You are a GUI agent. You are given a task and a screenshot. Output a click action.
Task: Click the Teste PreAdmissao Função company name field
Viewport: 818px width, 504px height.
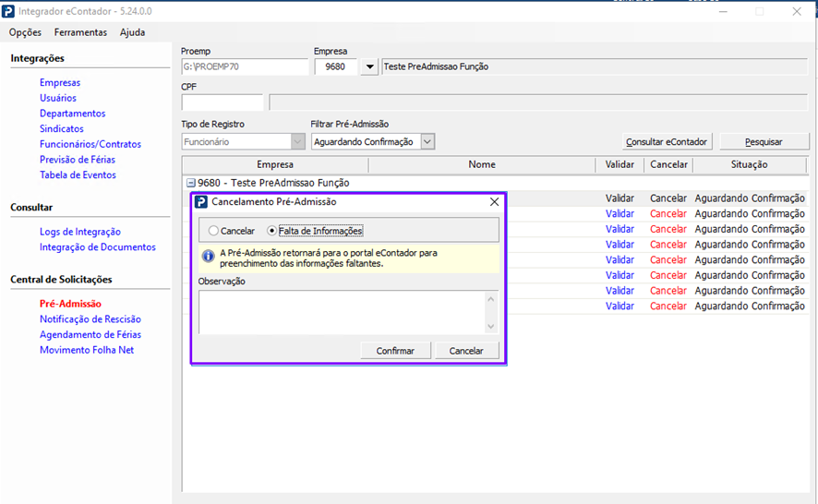pos(595,66)
